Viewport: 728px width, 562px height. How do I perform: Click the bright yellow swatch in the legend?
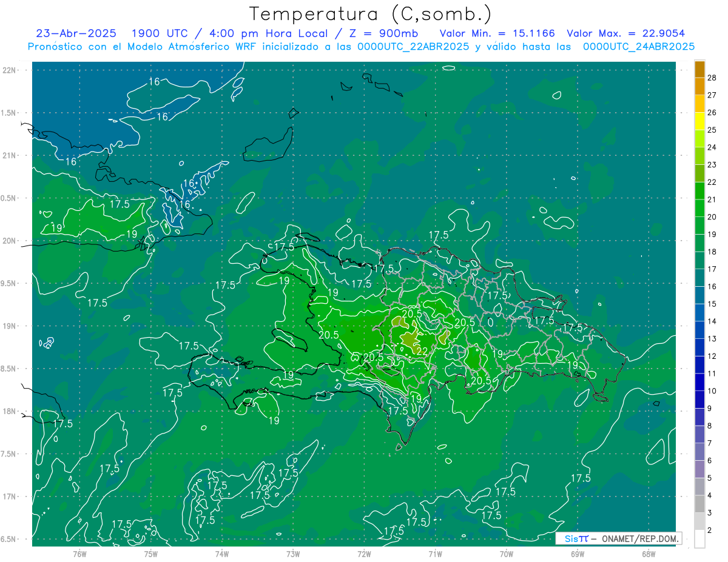[699, 121]
